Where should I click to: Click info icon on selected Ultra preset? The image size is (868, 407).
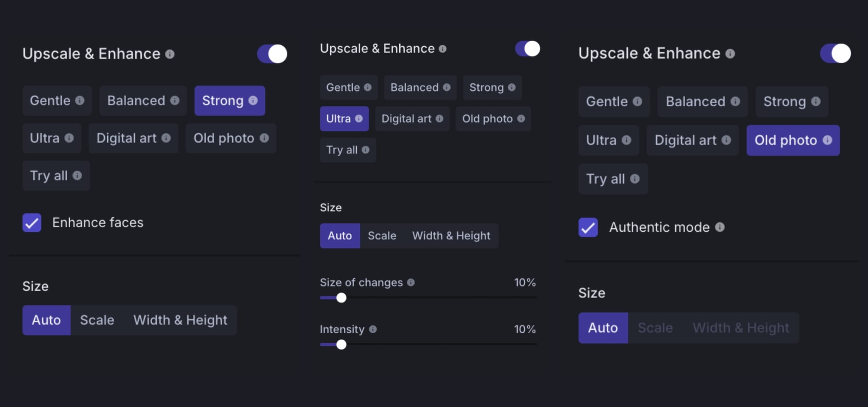(358, 118)
